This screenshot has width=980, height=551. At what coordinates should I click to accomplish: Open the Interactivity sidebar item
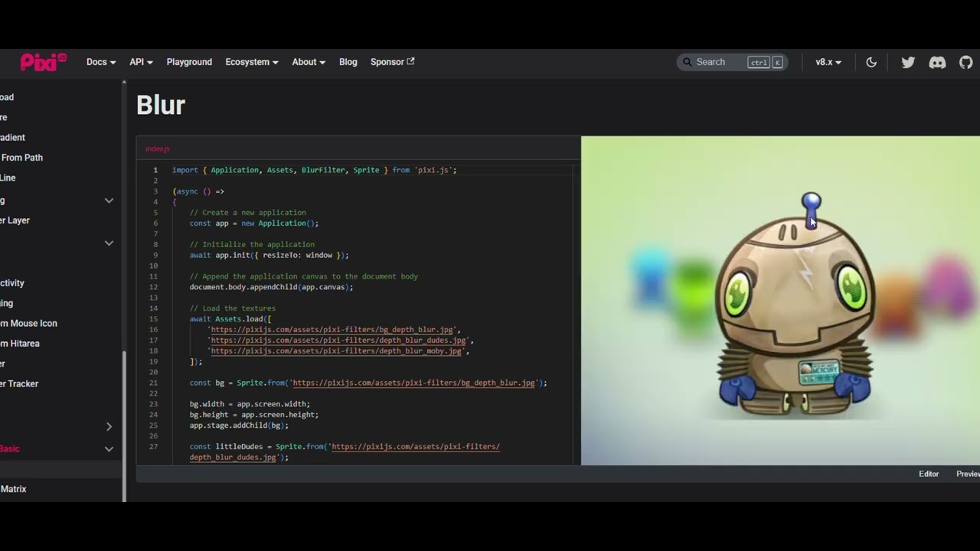click(12, 283)
